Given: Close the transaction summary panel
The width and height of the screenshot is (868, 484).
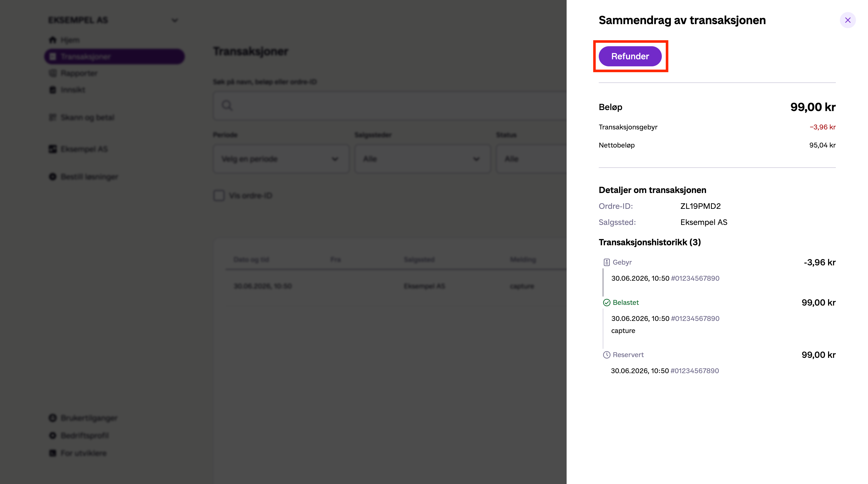Looking at the screenshot, I should tap(847, 20).
